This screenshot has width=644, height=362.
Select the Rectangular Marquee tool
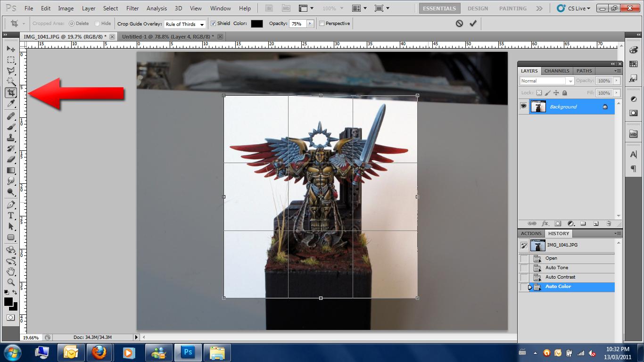pyautogui.click(x=11, y=60)
